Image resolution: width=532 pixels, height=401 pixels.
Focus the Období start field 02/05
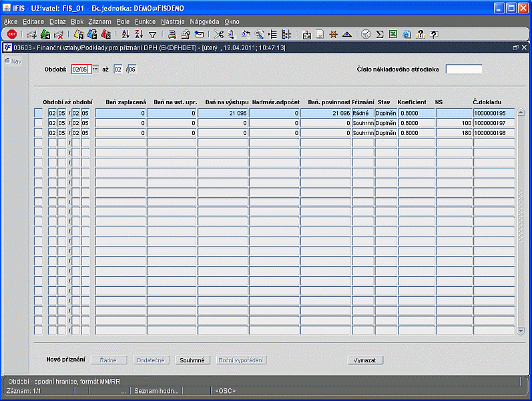point(81,69)
